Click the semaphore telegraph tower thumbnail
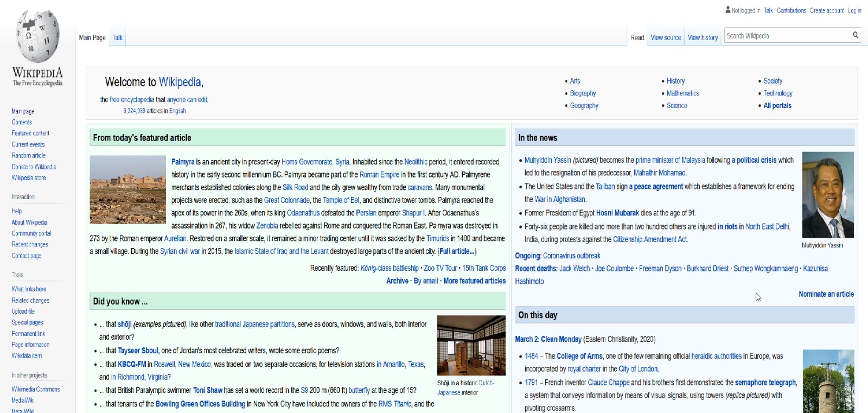868x413 pixels. (x=828, y=382)
